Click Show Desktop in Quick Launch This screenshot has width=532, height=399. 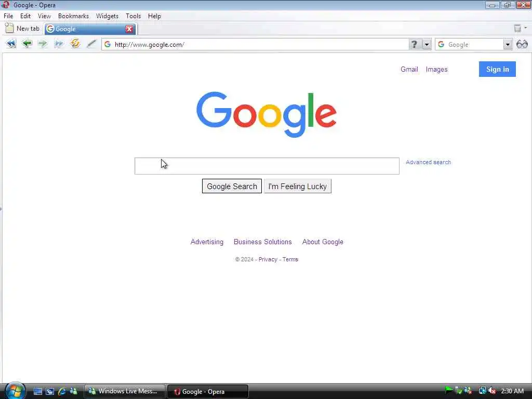click(x=37, y=391)
